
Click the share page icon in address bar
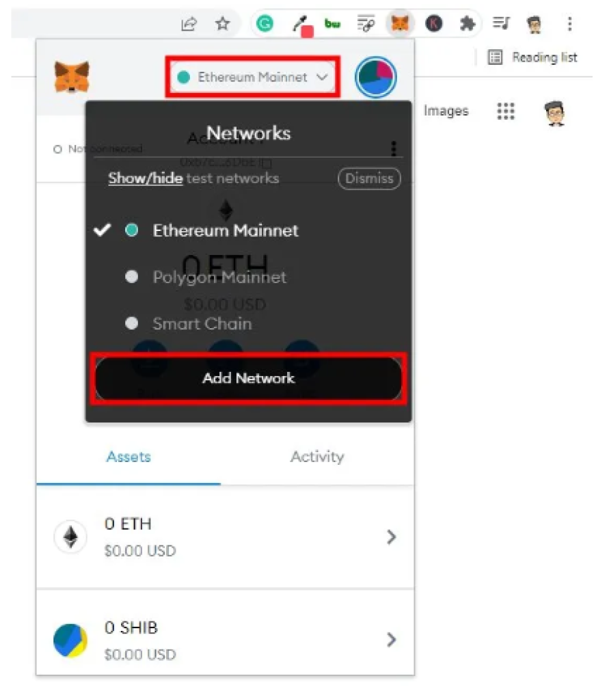tap(189, 23)
